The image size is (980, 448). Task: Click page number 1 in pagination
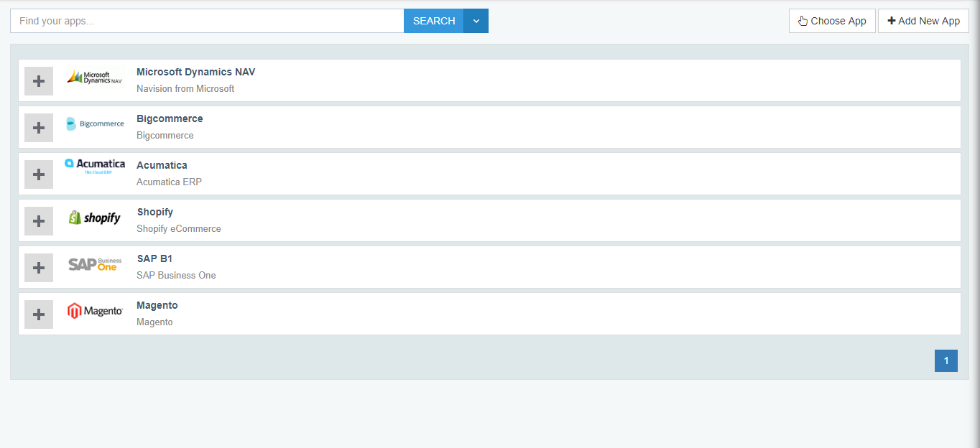946,360
